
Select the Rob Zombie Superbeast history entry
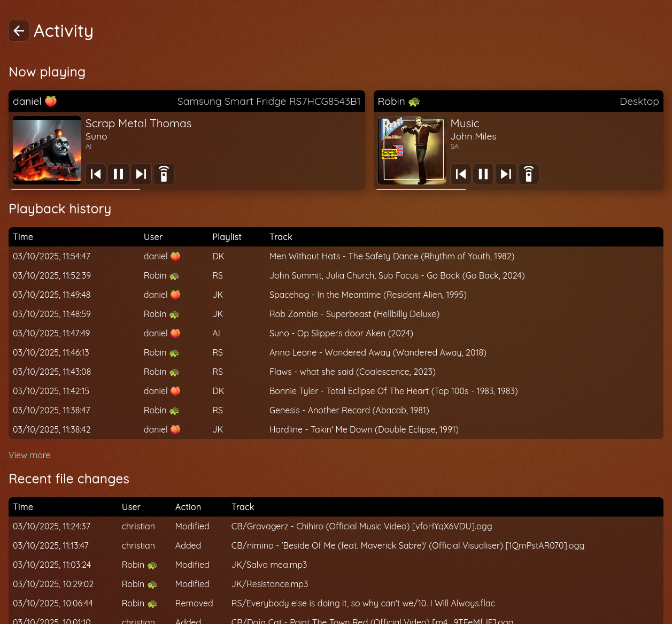click(354, 314)
